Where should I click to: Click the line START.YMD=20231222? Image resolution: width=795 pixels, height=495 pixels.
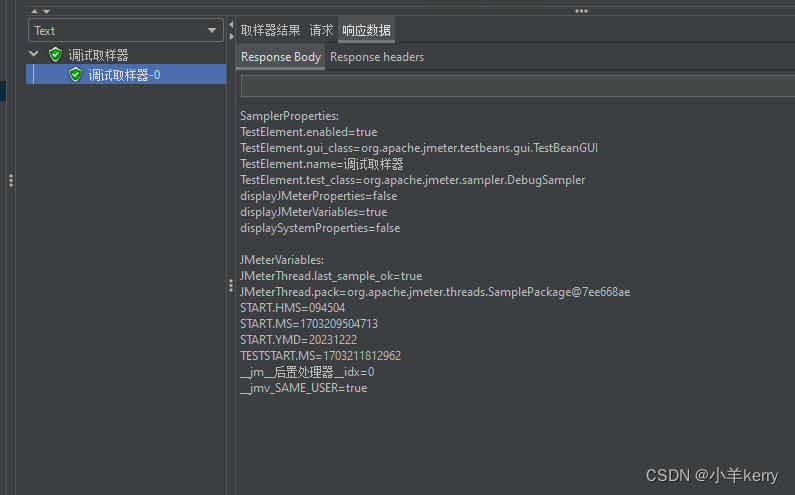(x=298, y=340)
